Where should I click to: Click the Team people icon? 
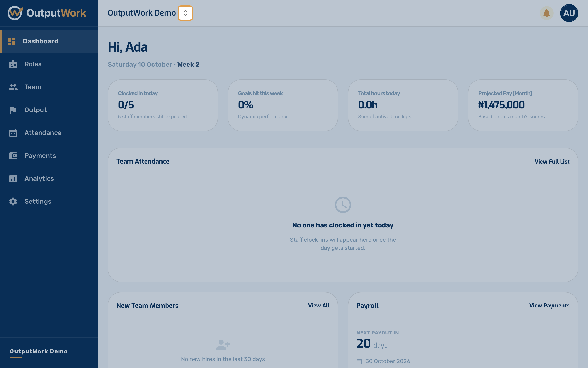pos(13,87)
